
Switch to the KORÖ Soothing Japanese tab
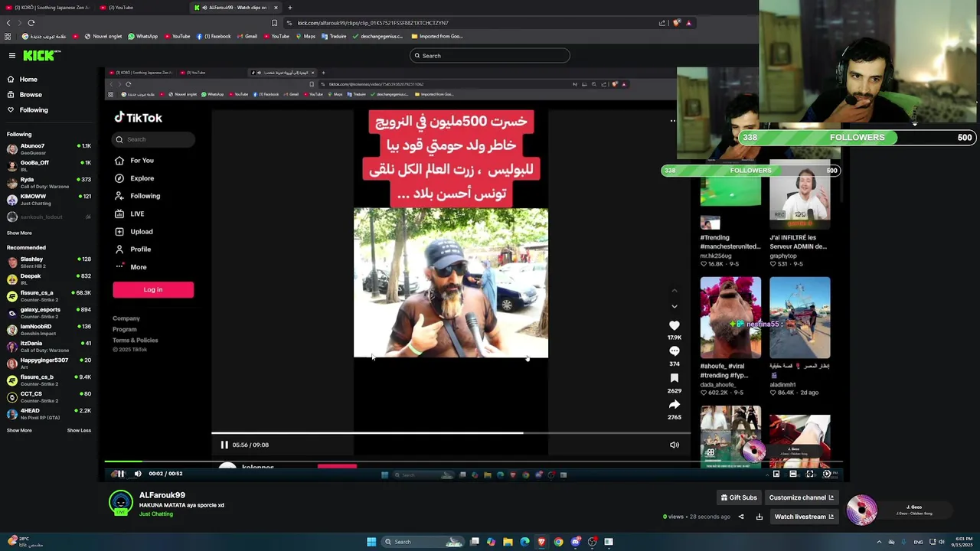tap(47, 8)
